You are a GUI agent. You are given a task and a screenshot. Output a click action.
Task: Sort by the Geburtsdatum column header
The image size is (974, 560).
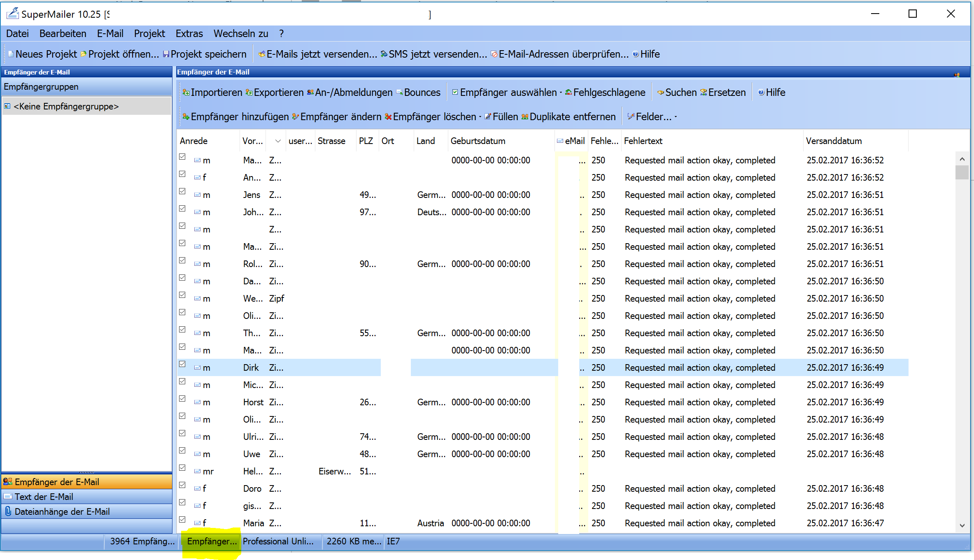501,141
